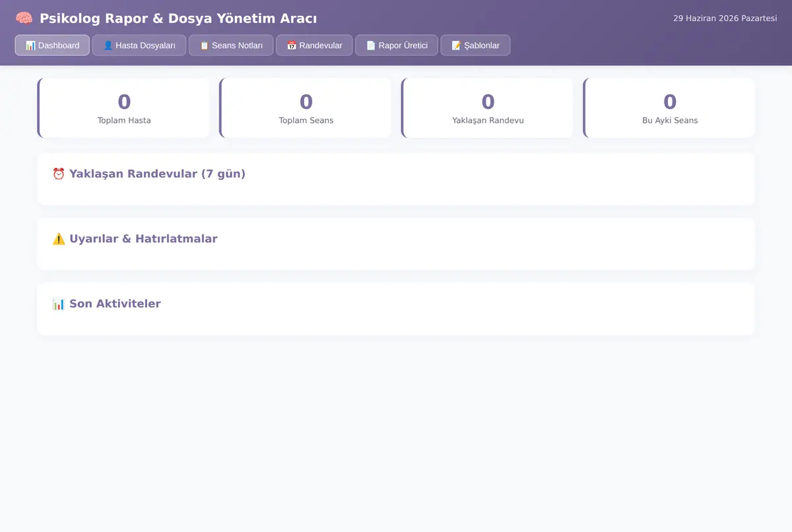Select the Şablonlar tab
The width and height of the screenshot is (792, 532).
(x=475, y=46)
